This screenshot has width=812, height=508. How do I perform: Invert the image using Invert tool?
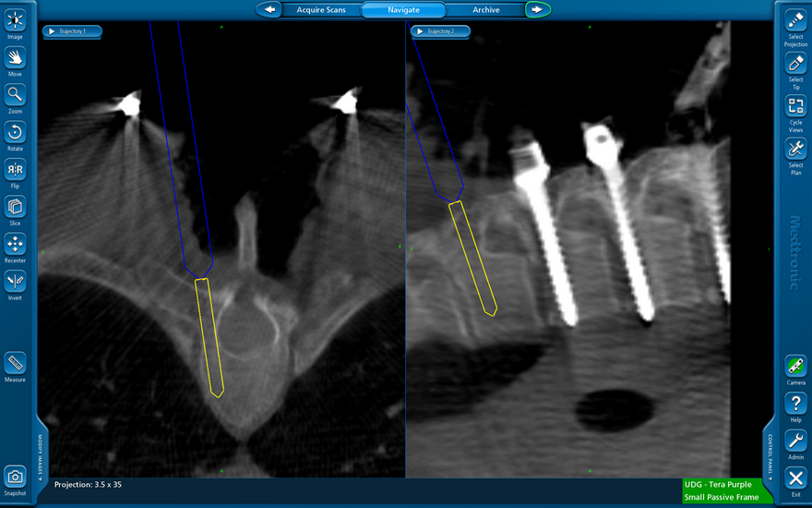pos(15,282)
